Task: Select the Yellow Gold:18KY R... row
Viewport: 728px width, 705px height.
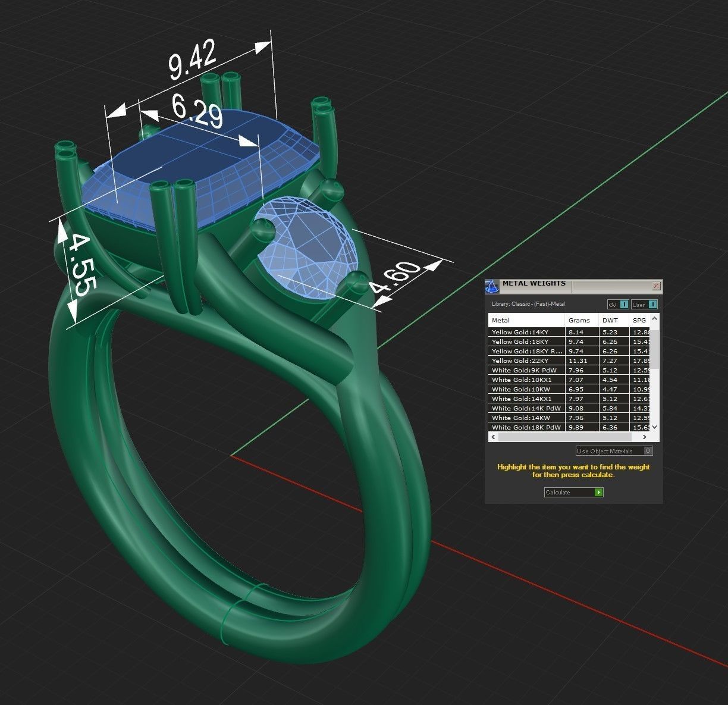Action: [569, 351]
